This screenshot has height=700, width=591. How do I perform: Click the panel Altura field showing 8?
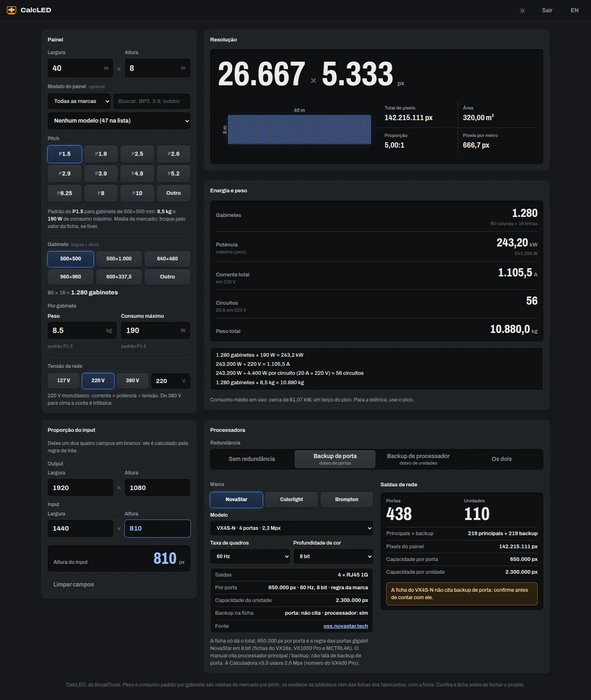coord(158,68)
